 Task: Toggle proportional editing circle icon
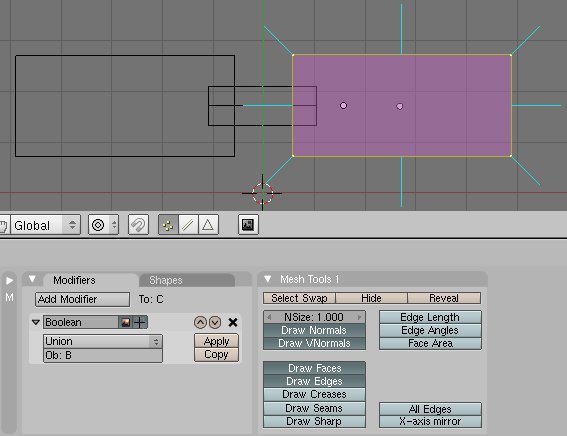98,225
